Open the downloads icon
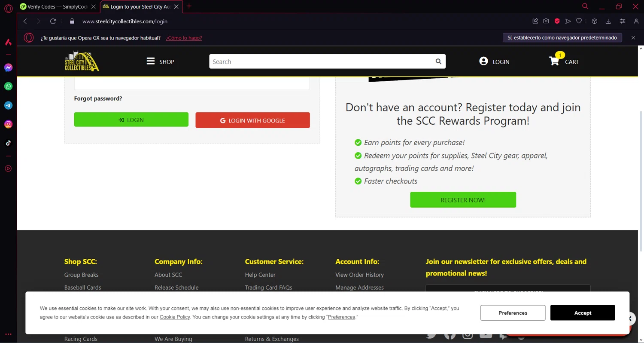This screenshot has height=343, width=644. [x=608, y=21]
